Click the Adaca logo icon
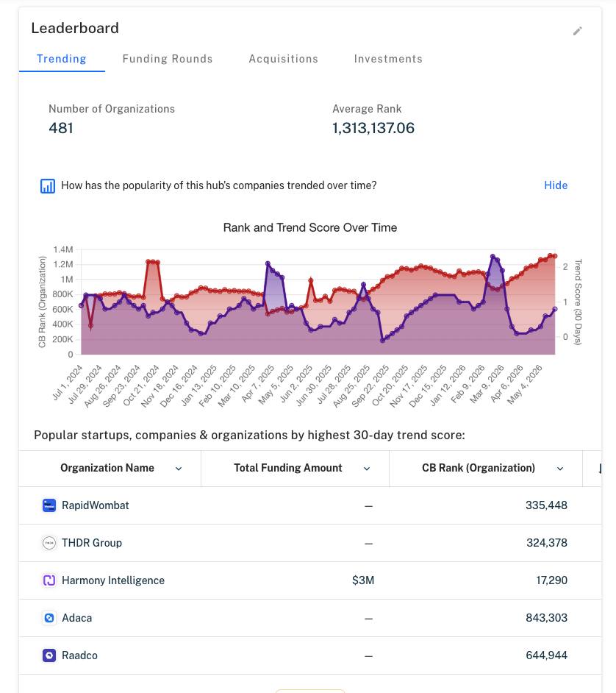This screenshot has height=693, width=616. tap(49, 618)
